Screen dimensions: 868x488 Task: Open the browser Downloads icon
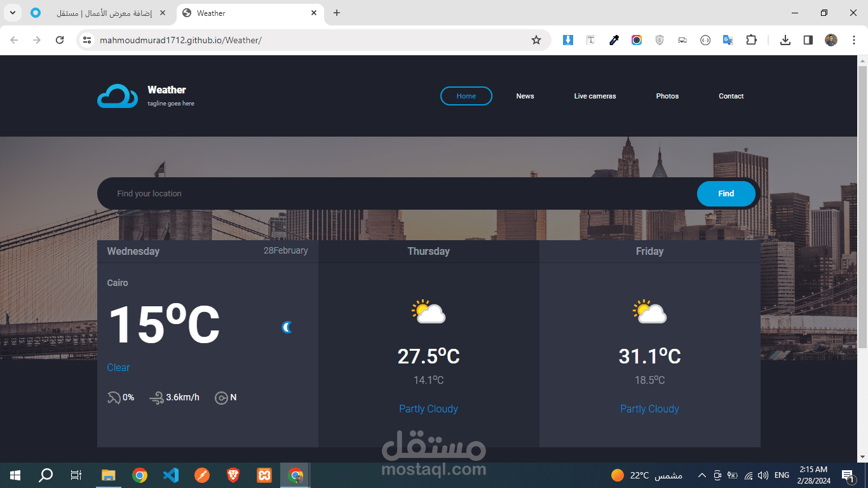click(785, 39)
